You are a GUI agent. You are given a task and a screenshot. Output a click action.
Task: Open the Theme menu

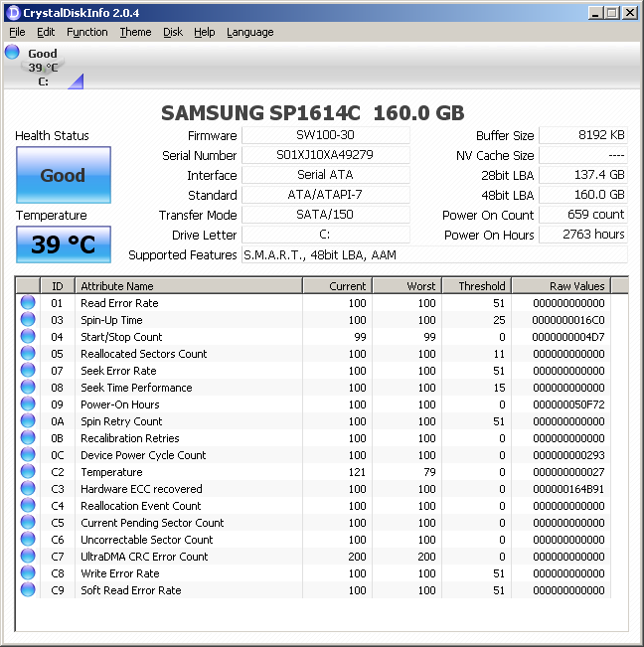click(135, 32)
